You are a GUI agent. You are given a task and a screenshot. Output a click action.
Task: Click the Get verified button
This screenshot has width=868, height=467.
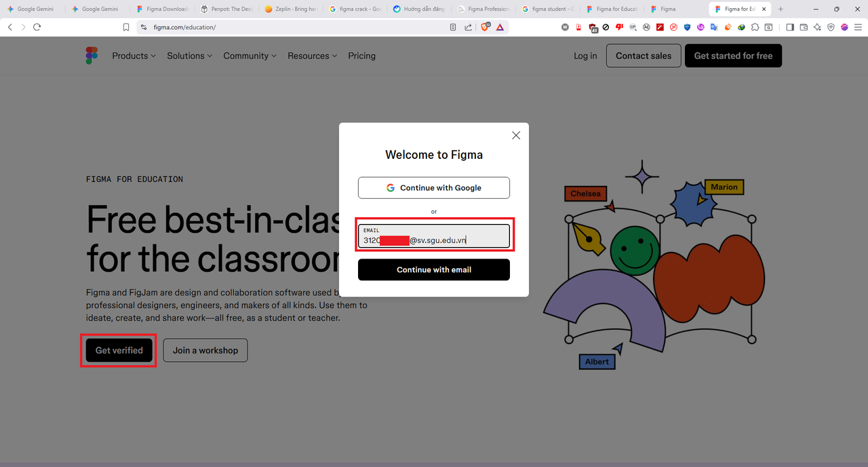119,350
